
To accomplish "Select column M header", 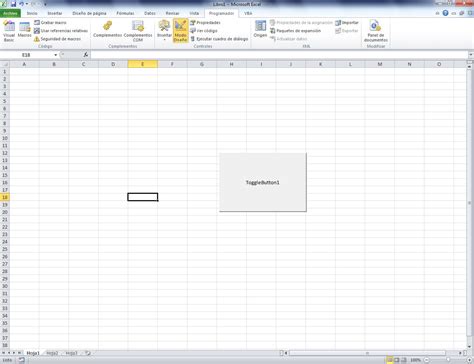I will (x=380, y=64).
